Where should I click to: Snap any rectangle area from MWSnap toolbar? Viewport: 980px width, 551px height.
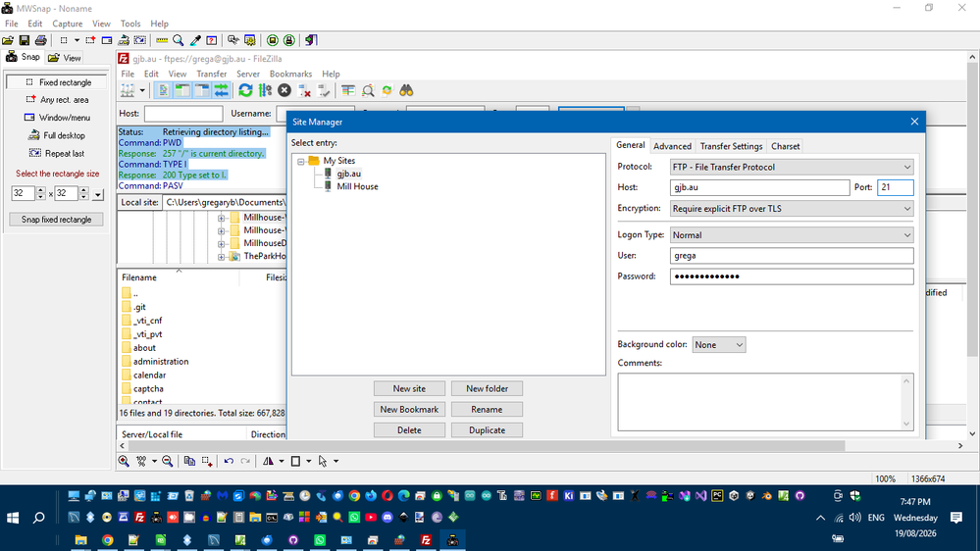click(x=90, y=40)
